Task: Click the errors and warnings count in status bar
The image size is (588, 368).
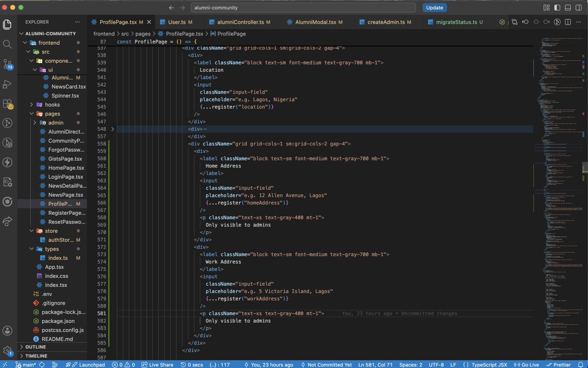Action: coord(124,365)
